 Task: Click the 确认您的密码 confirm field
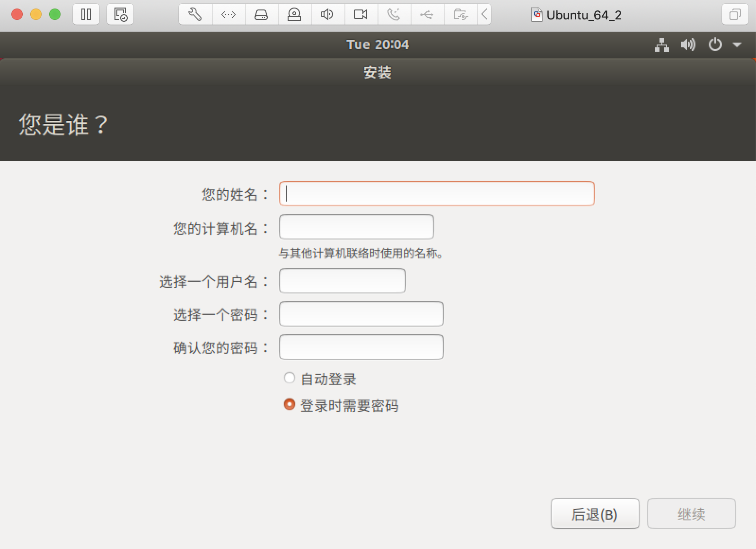click(x=361, y=347)
